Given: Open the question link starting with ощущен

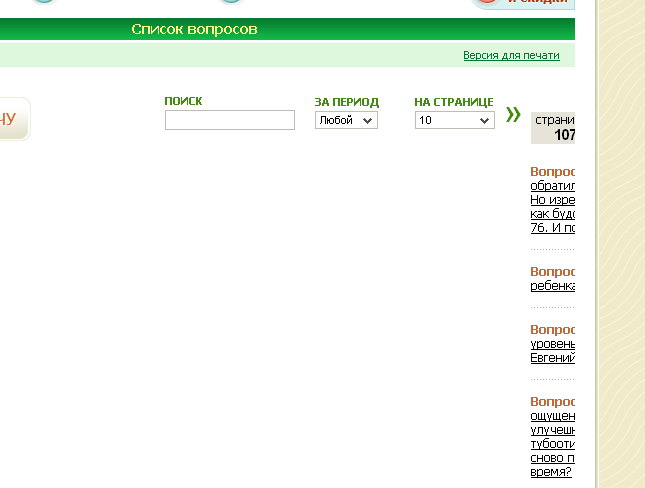Looking at the screenshot, I should 552,444.
